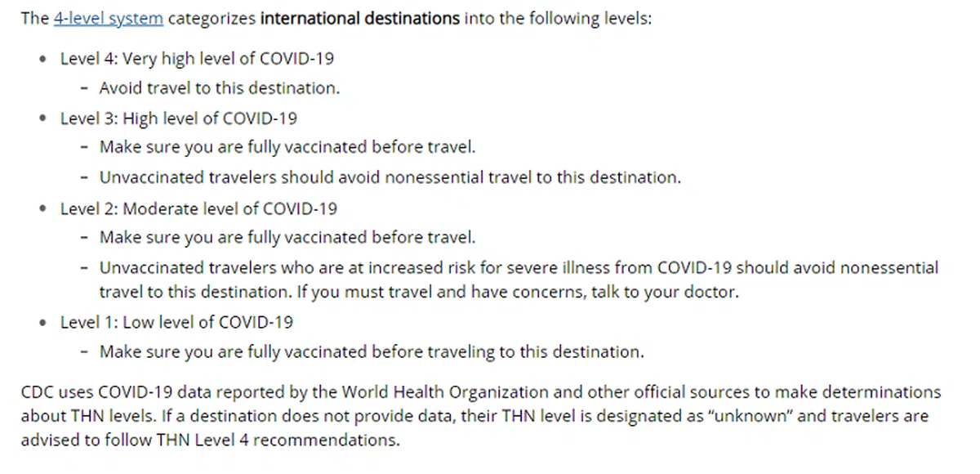
Task: Click the bullet point beside Level 3
Action: [43, 118]
